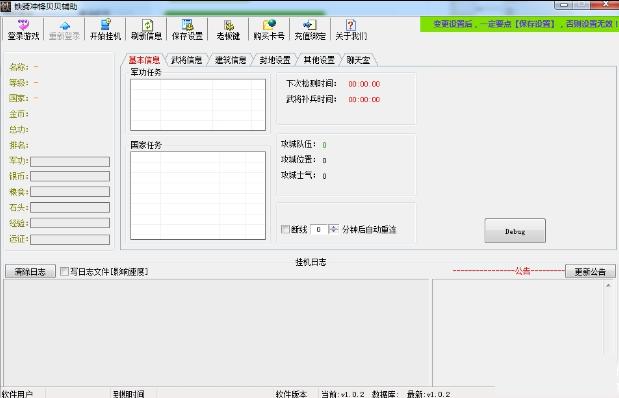
Task: Click the announcement panel scrollbar
Action: coord(608,318)
